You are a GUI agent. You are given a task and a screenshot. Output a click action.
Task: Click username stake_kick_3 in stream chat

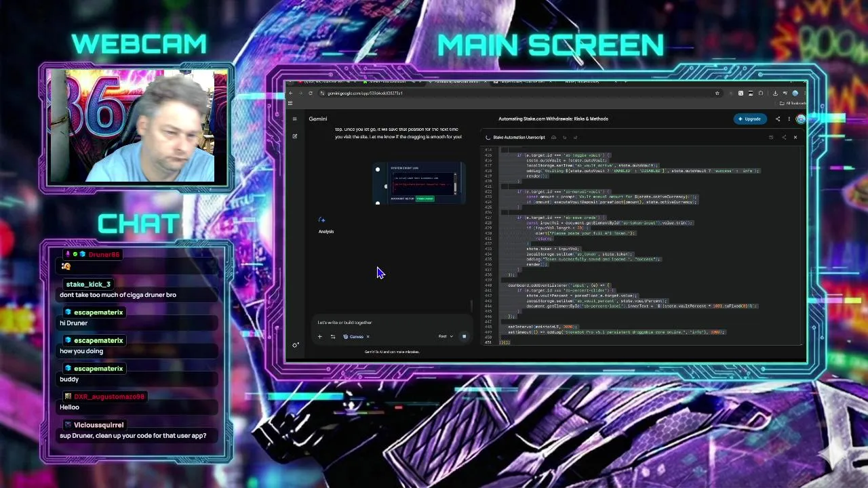(88, 284)
